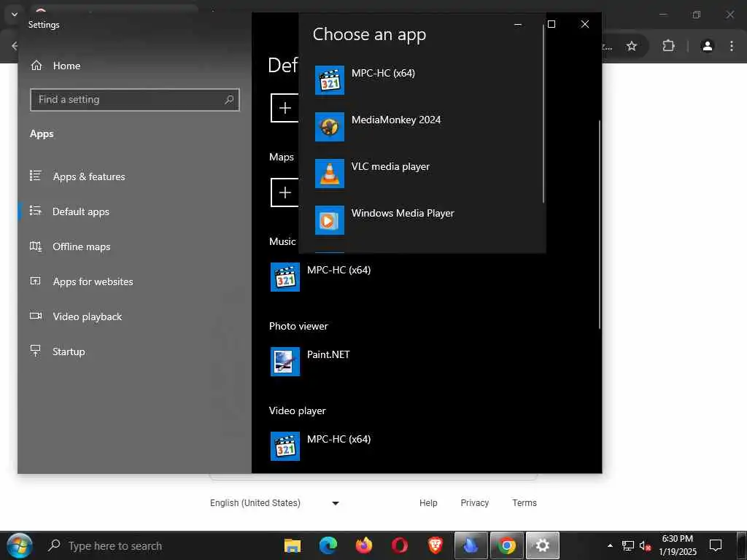
Task: Bookmark the page with Chrome's star icon
Action: tap(632, 46)
